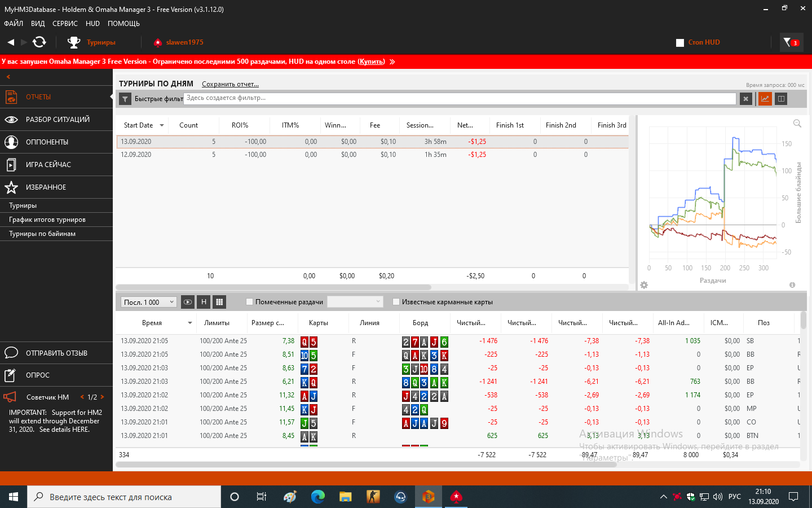
Task: Click the replay hands play icon
Action: click(188, 302)
